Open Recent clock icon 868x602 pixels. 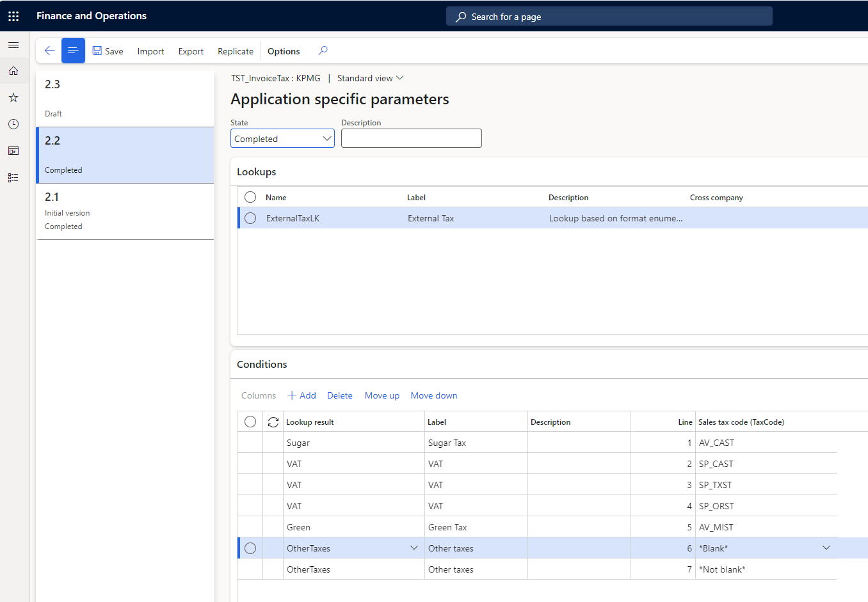(x=13, y=124)
